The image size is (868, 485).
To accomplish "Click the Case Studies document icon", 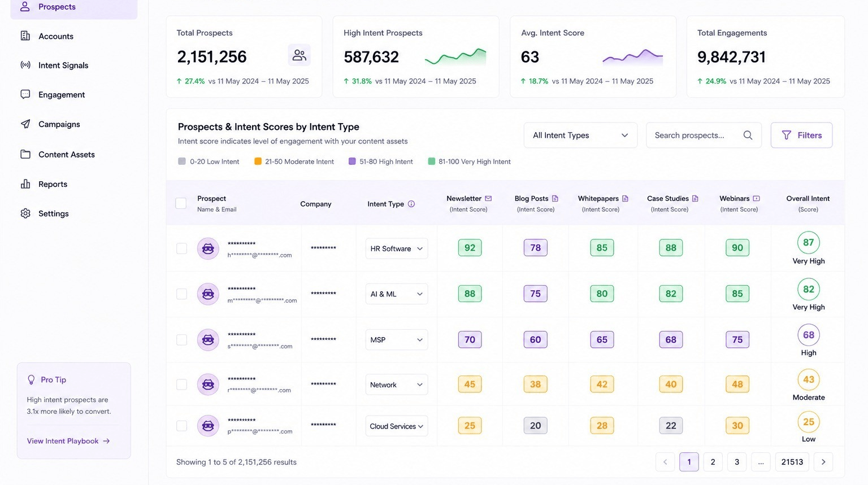I will (695, 199).
